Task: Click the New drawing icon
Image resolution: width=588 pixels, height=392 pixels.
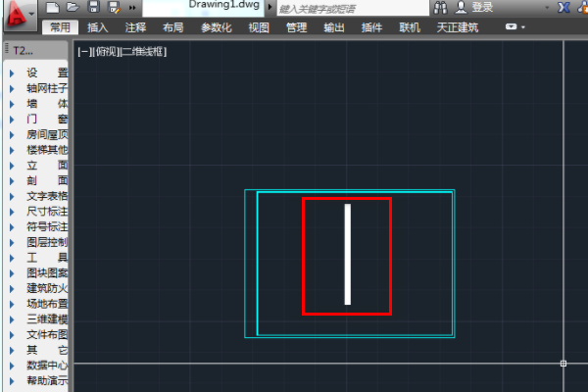Action: [x=53, y=7]
